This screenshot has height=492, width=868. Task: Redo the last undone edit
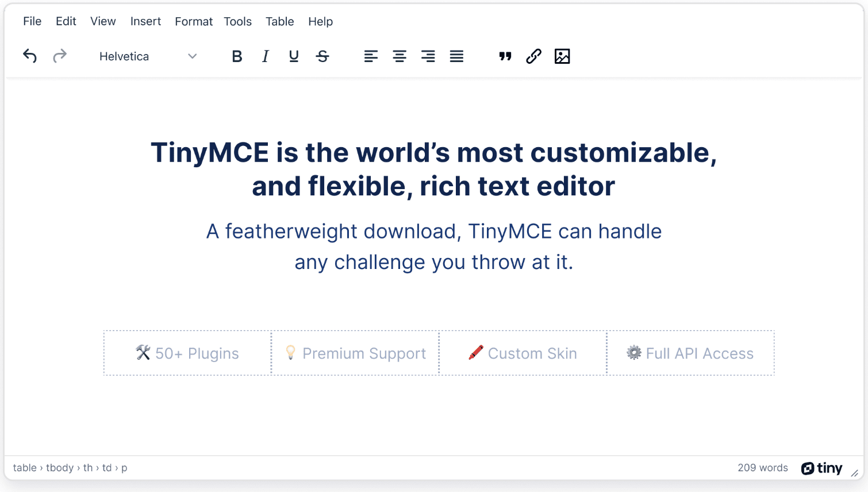click(60, 56)
